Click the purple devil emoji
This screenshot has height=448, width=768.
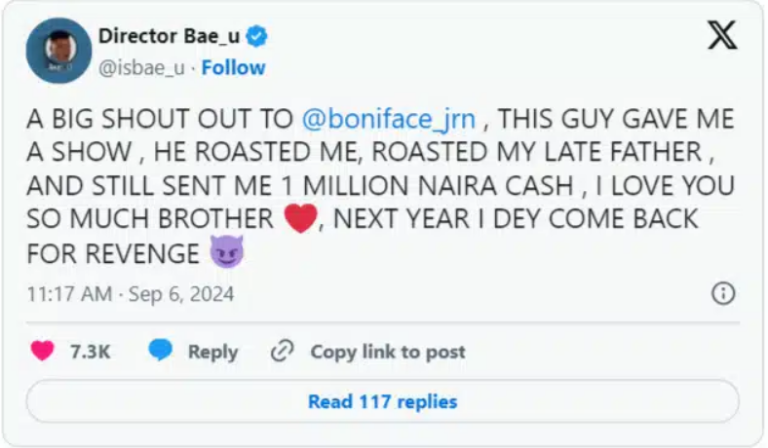227,255
